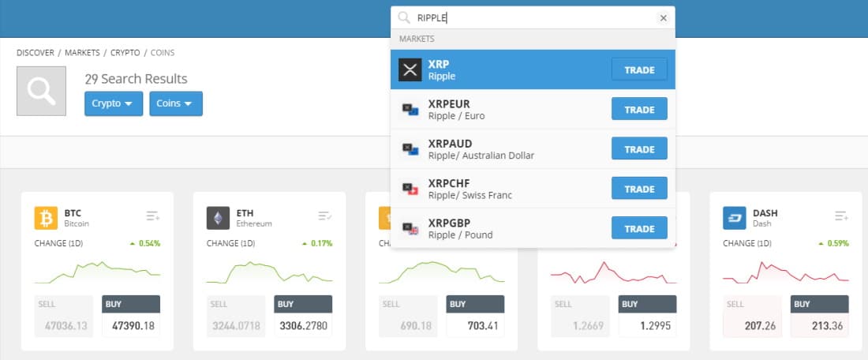Click BTC SELL at 47036.13
Image resolution: width=868 pixels, height=360 pixels.
64,317
